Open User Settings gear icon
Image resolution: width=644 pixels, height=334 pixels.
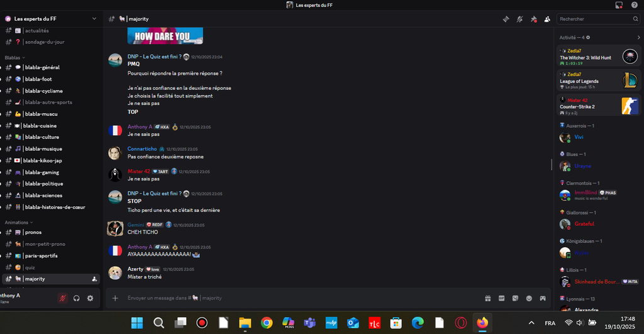(x=90, y=298)
